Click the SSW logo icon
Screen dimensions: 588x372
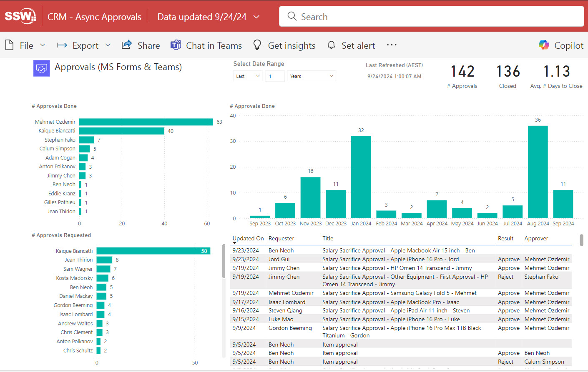click(x=20, y=16)
